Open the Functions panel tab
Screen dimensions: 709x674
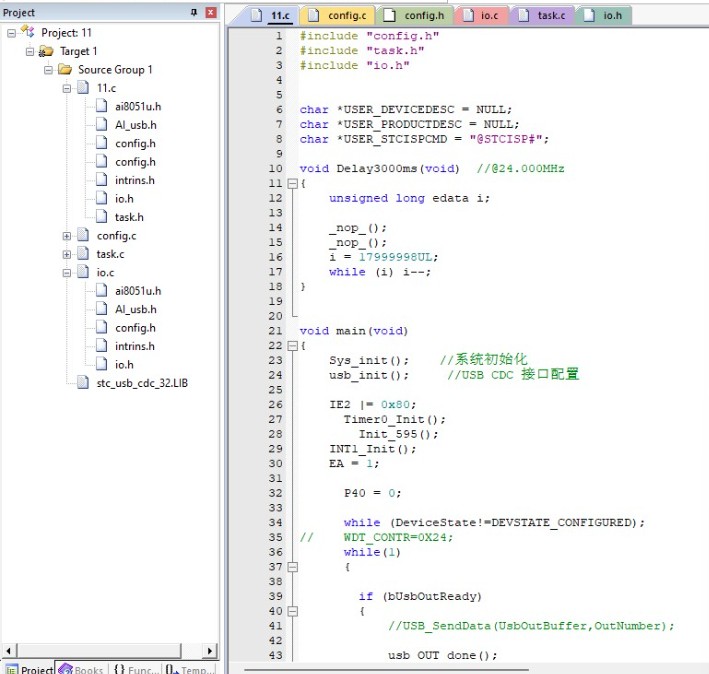[x=136, y=669]
